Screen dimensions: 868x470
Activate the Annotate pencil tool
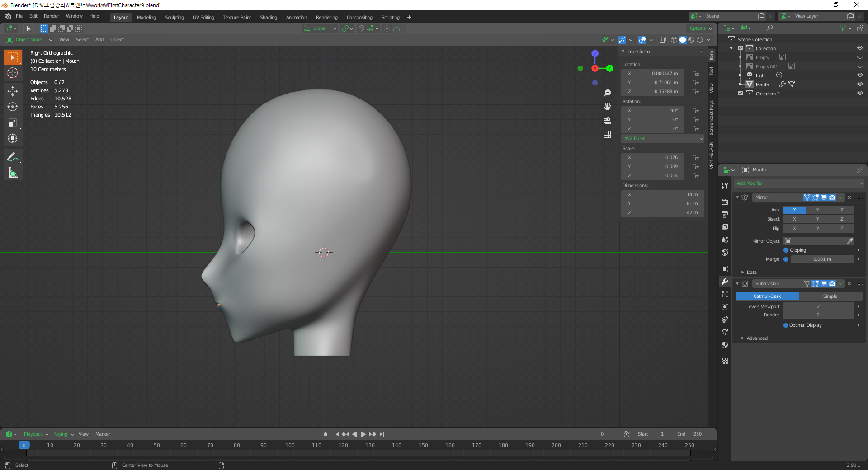pos(13,157)
